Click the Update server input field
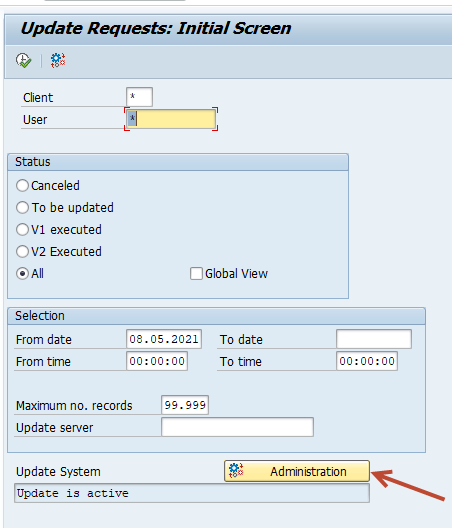 click(237, 427)
